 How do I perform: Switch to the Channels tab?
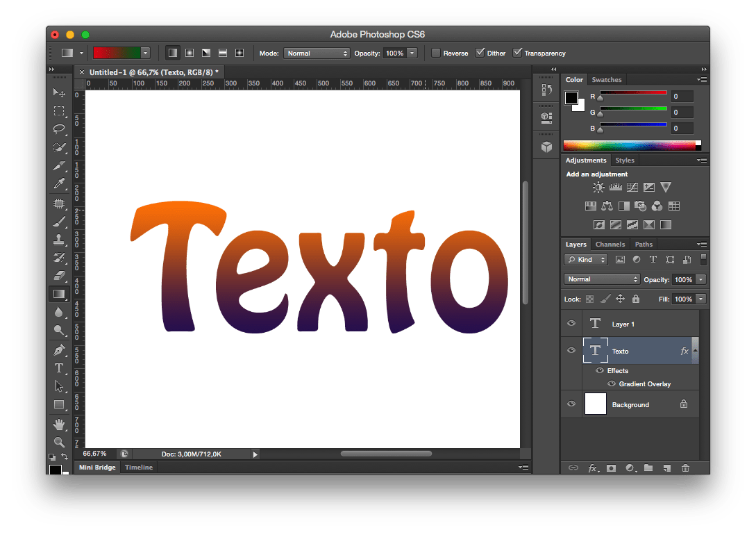pyautogui.click(x=610, y=244)
